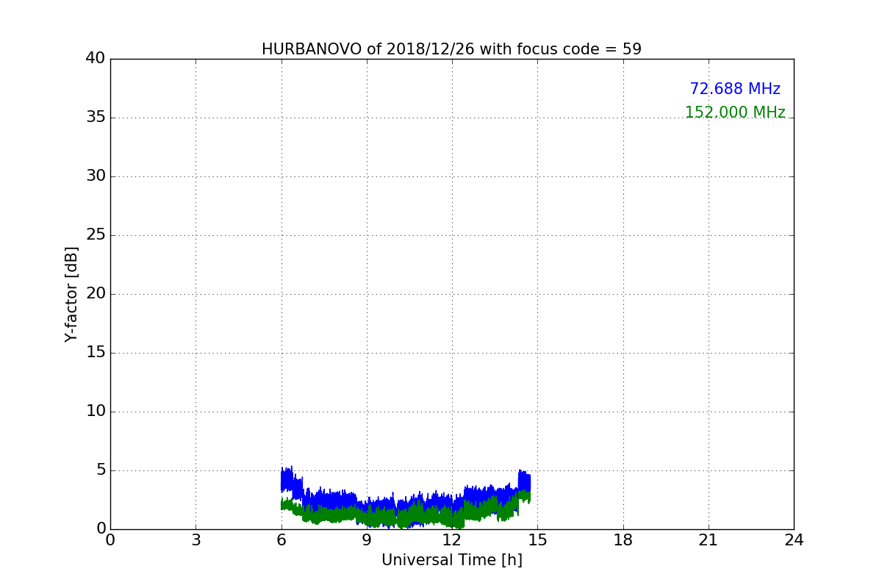Click the x-axis tick label '18'
This screenshot has width=882, height=588.
623,541
